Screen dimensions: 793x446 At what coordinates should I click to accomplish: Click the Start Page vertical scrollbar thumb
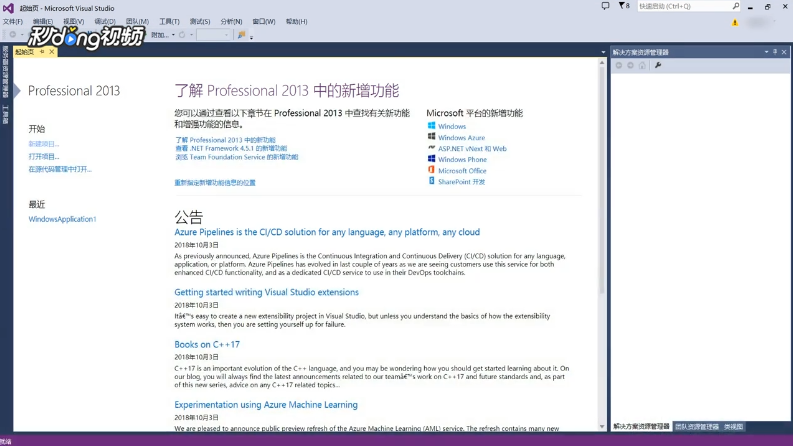point(602,182)
